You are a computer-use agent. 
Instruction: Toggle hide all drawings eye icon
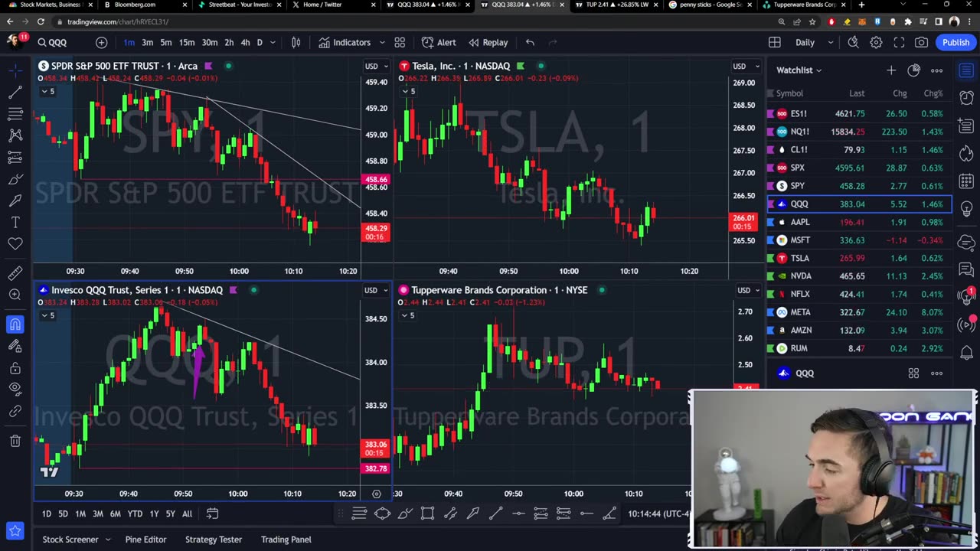15,390
